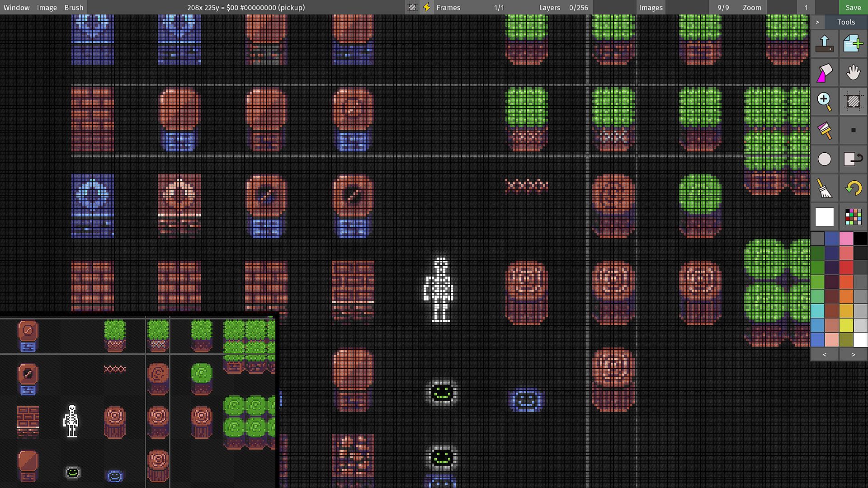Click the new image plus icon
The image size is (868, 488).
coord(853,43)
